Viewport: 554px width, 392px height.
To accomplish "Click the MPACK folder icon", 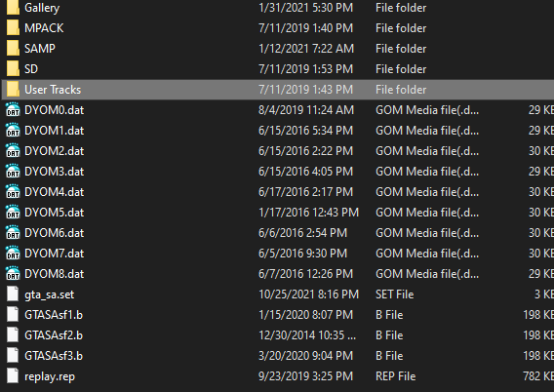I will [x=13, y=28].
